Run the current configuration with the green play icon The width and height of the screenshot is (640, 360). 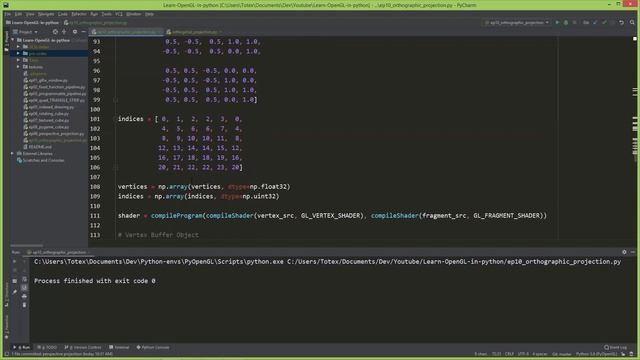click(557, 22)
